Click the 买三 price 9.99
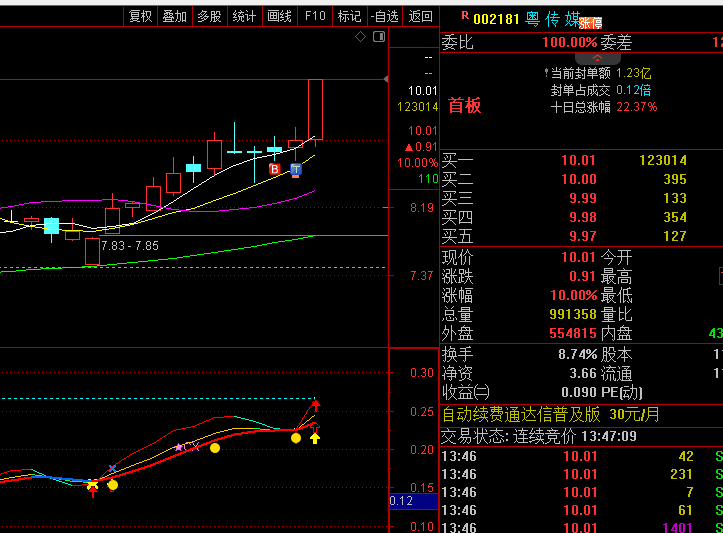723x533 pixels. coord(583,198)
